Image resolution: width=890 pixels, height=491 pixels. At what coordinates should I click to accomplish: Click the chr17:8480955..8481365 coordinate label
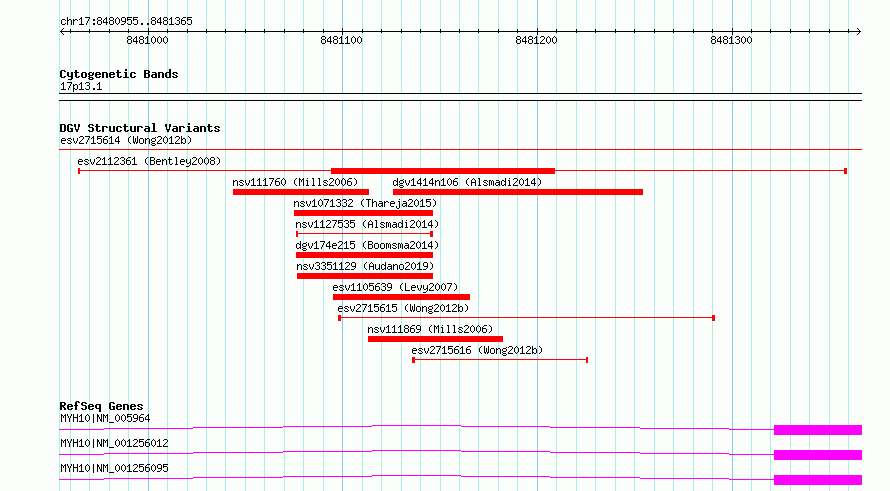(x=126, y=21)
